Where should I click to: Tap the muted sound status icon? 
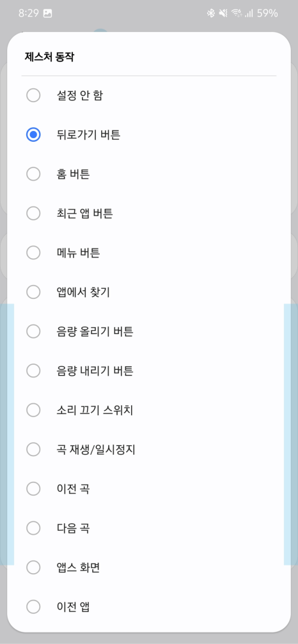[223, 13]
